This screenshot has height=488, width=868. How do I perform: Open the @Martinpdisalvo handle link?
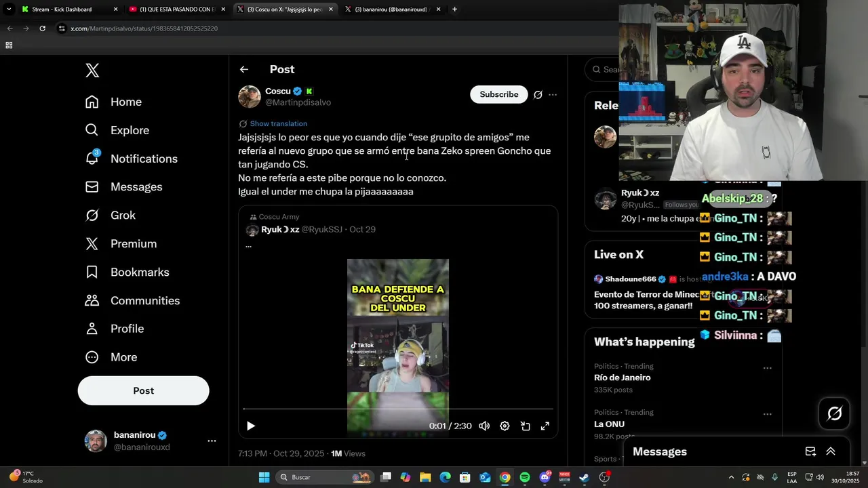(x=298, y=102)
